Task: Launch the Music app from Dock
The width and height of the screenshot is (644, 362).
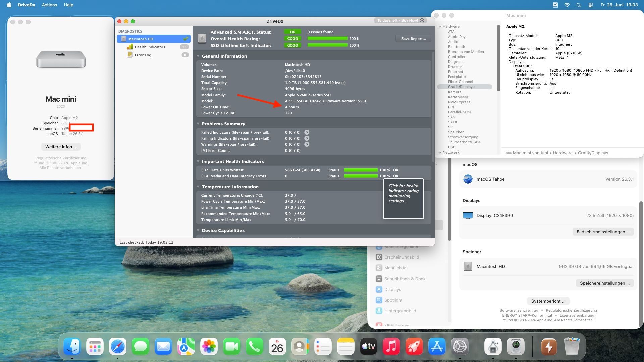Action: [391, 346]
